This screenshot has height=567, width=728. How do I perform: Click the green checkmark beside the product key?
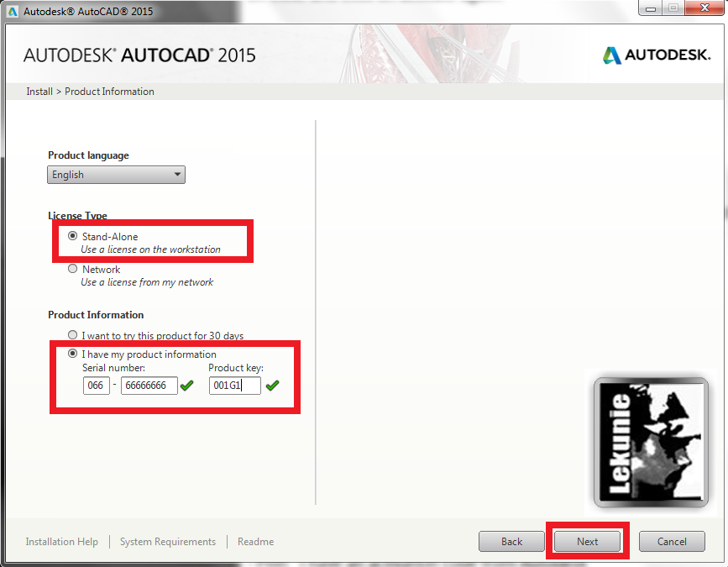pos(272,386)
